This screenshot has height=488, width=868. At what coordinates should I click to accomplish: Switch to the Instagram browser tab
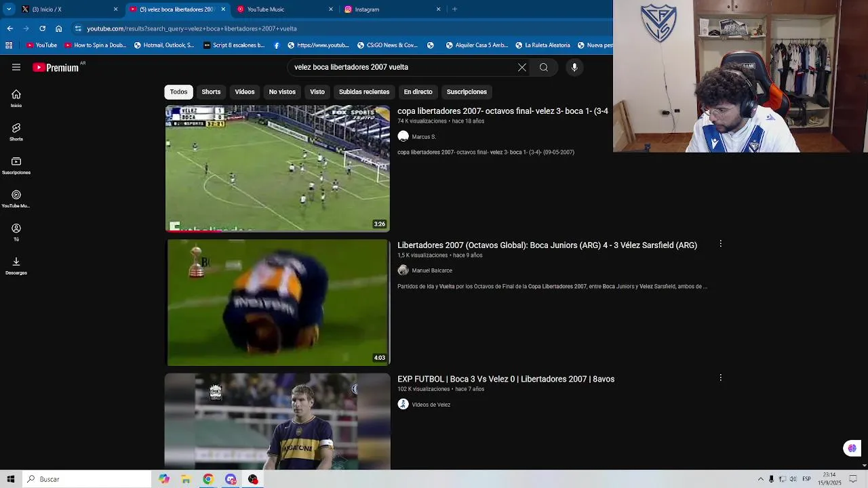coord(393,9)
